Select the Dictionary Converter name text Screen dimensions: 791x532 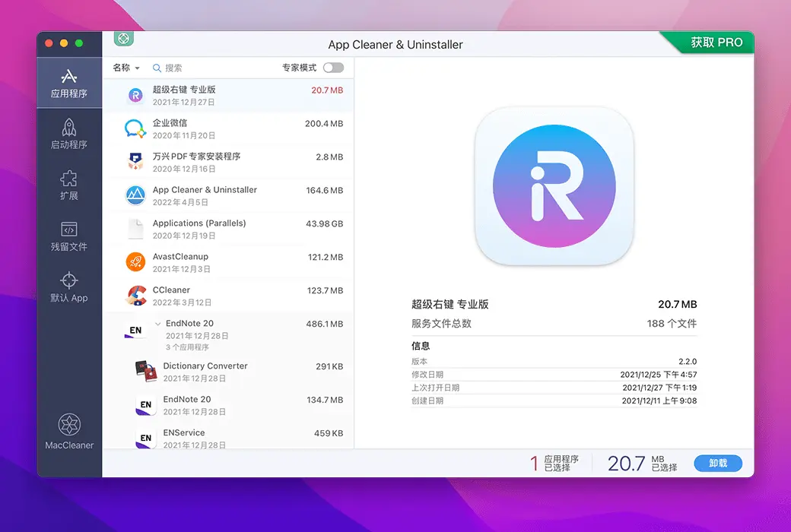[205, 366]
